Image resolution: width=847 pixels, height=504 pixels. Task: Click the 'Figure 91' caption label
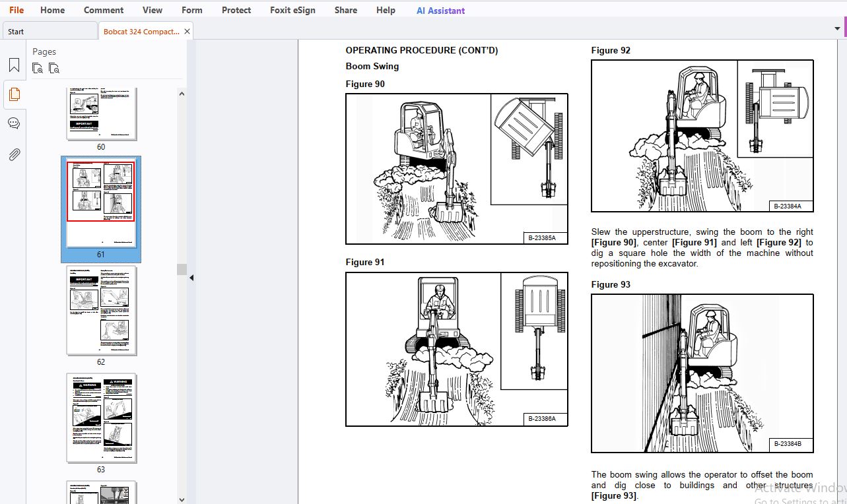(365, 262)
